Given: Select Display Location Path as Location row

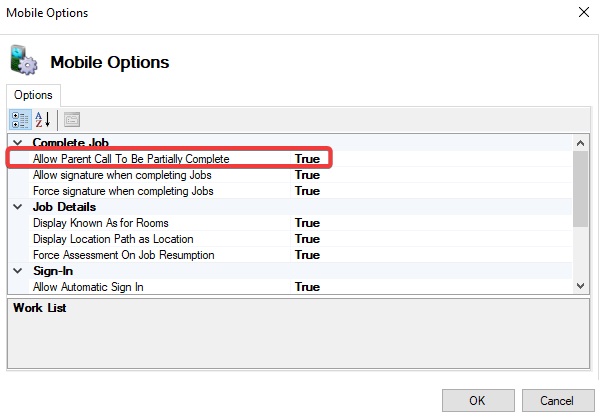Looking at the screenshot, I should 290,239.
